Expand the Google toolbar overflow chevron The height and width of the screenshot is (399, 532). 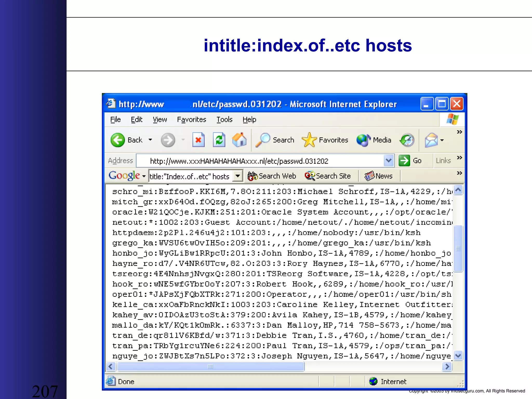(459, 173)
